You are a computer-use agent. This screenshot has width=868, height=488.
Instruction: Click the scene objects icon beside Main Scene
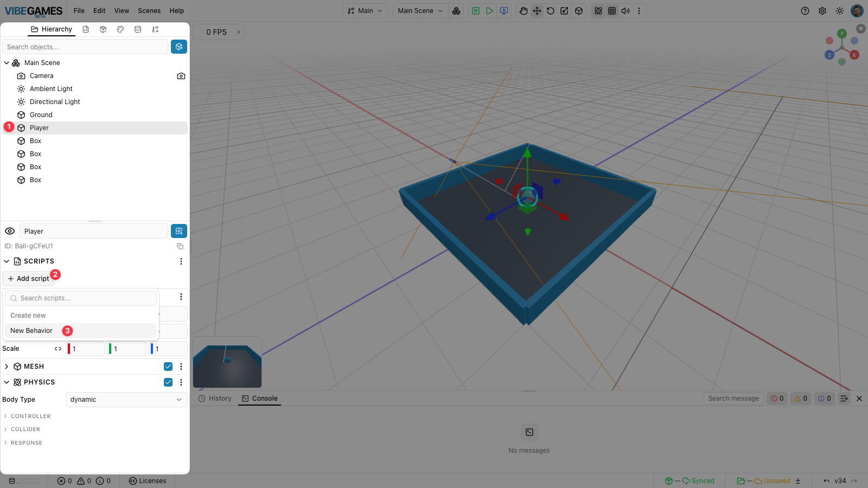click(456, 11)
